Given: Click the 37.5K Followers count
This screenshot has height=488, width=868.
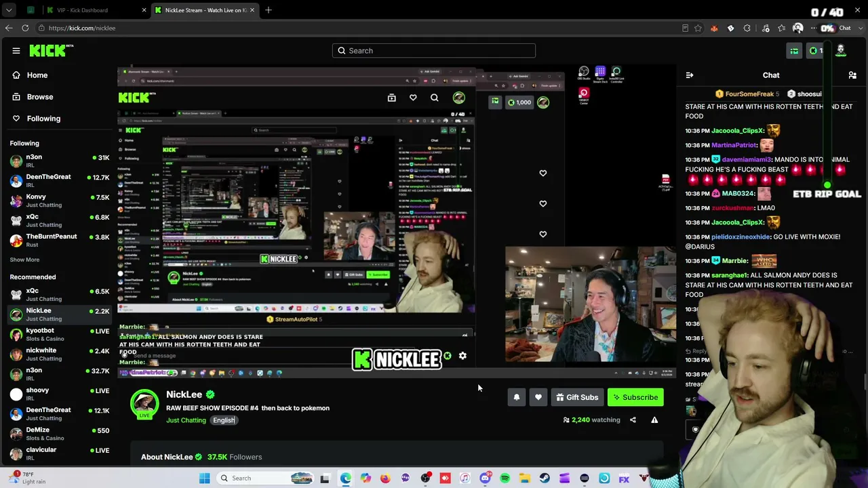Looking at the screenshot, I should click(235, 457).
